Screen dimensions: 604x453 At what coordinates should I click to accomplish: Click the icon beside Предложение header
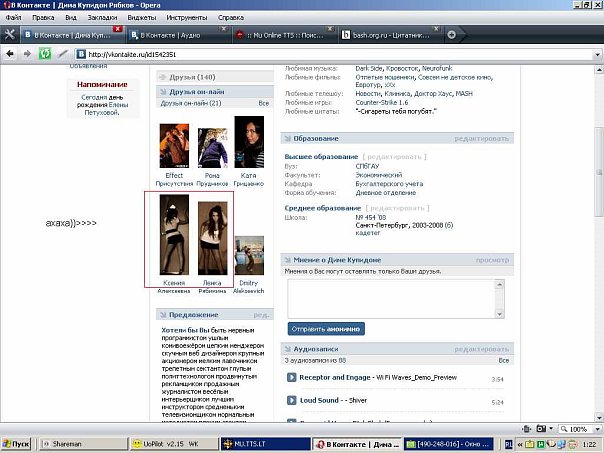coord(163,315)
